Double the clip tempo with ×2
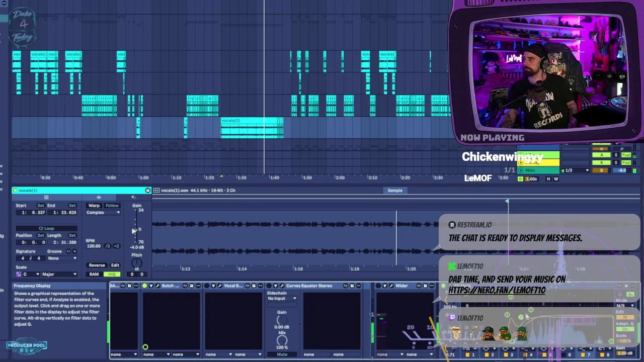Screen dimensions: 644x362 click(117, 246)
